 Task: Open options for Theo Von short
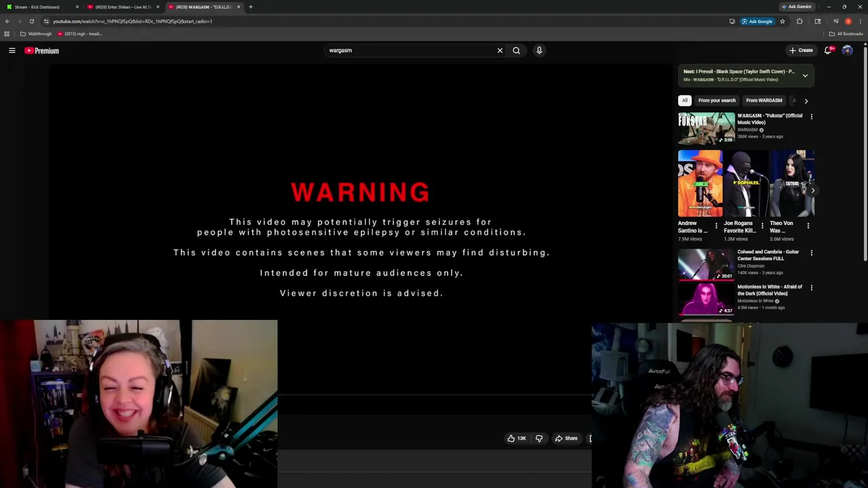tap(808, 226)
